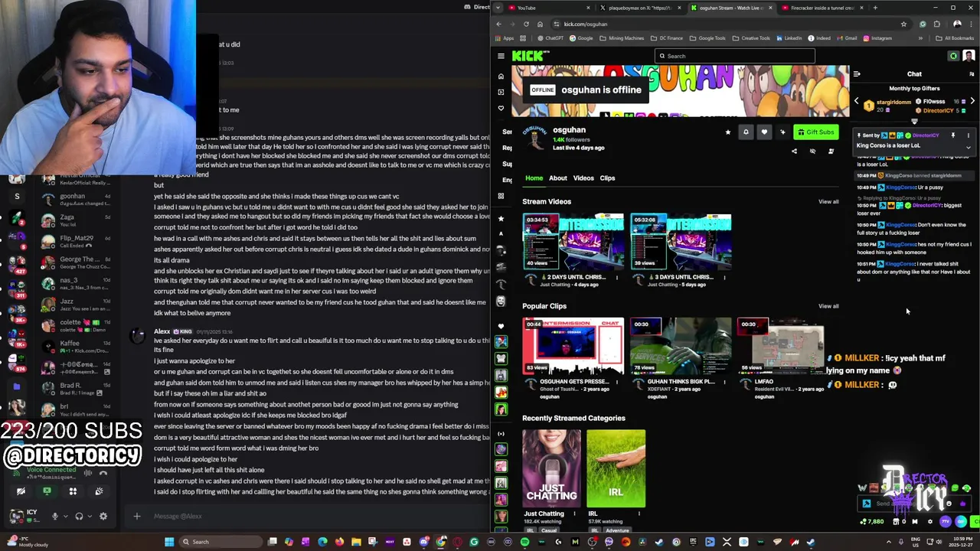Open pinned message three-dot options
This screenshot has width=980, height=551.
pos(968,135)
